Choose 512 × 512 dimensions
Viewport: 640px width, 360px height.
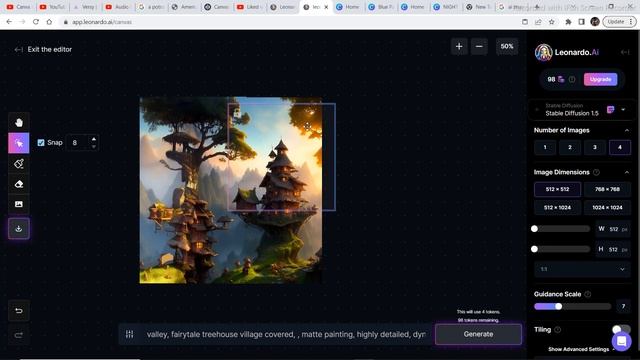click(x=557, y=189)
